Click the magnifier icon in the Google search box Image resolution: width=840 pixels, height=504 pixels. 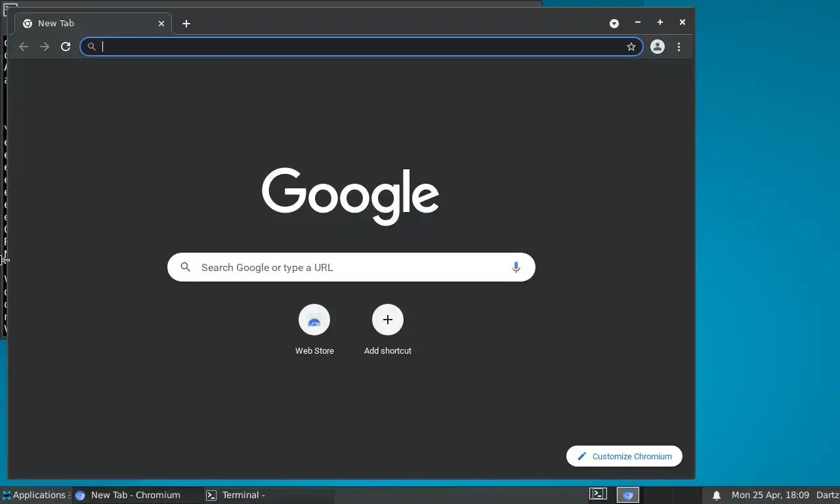pyautogui.click(x=186, y=267)
